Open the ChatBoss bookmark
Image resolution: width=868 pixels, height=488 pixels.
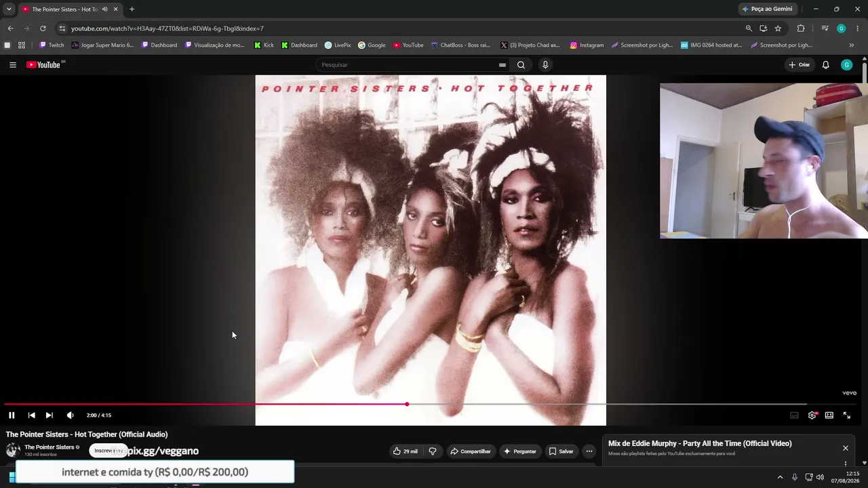coord(460,45)
